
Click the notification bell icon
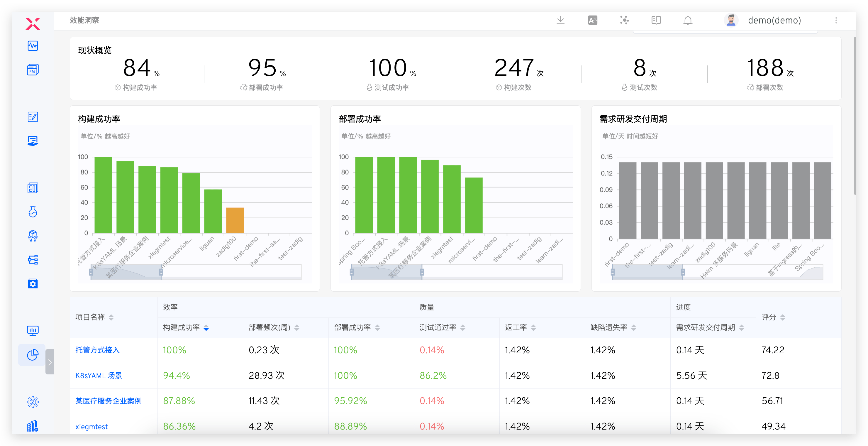point(688,20)
